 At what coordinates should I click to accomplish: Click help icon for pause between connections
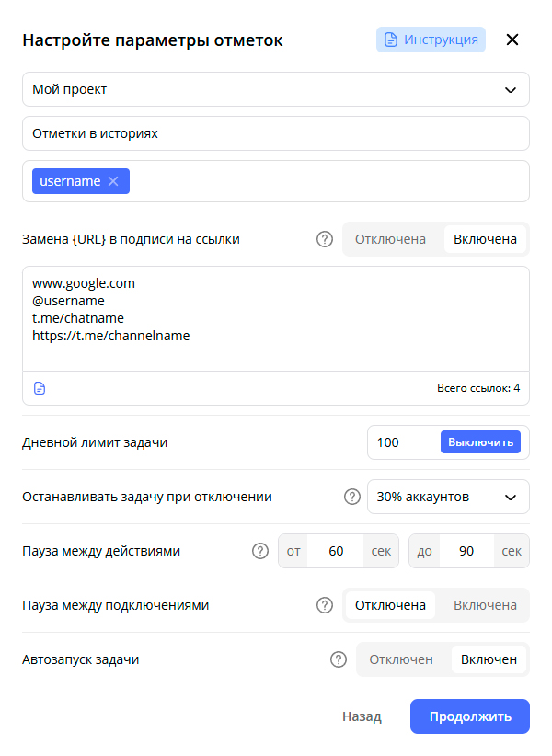coord(324,605)
